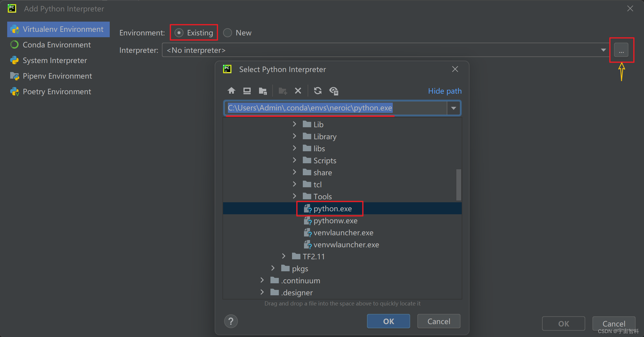Click the delete/remove path icon
644x337 pixels.
click(298, 90)
